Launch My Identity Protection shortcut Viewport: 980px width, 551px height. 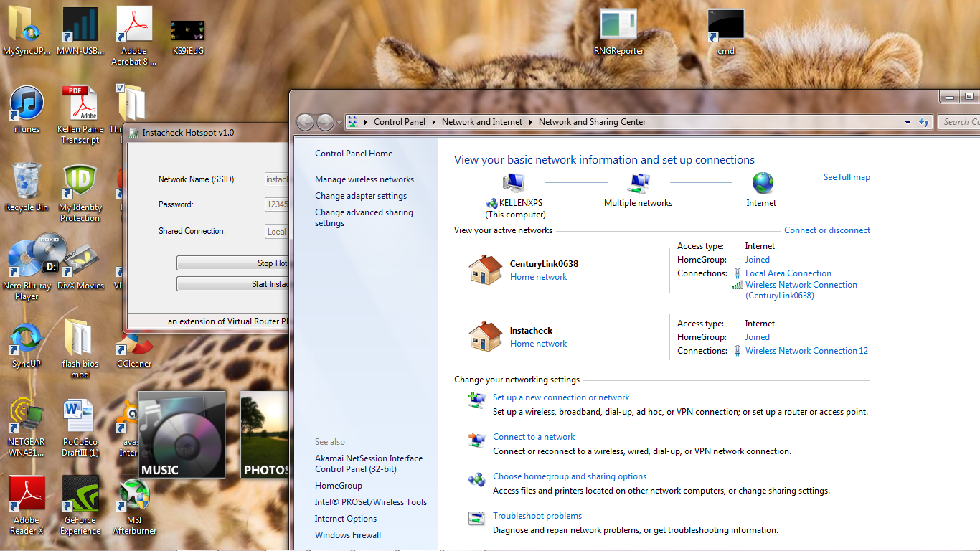(x=80, y=193)
